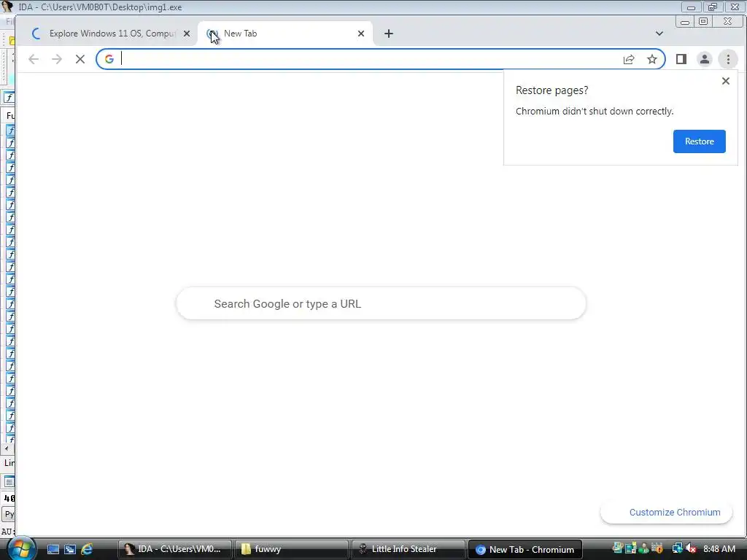Switch to the fuwwy folder taskbar button

pos(292,550)
